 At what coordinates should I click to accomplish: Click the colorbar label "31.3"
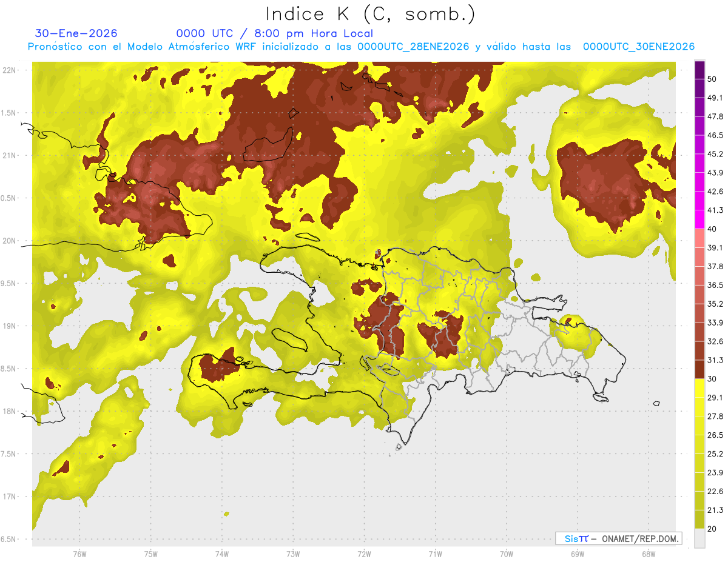click(715, 360)
